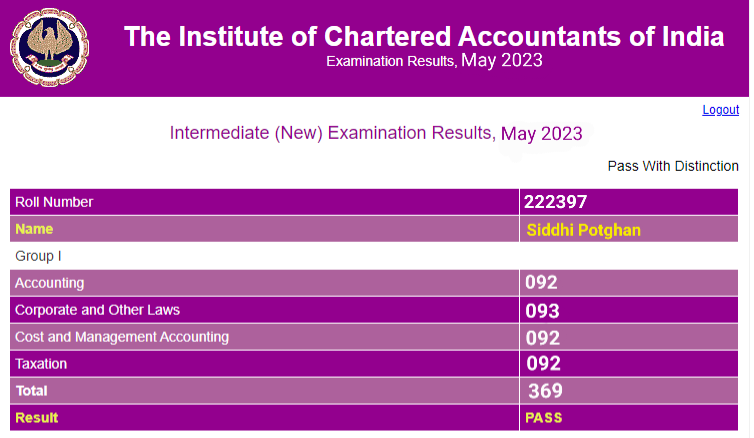Screen dimensions: 754x438
Task: Select the PASS result value
Action: [543, 417]
